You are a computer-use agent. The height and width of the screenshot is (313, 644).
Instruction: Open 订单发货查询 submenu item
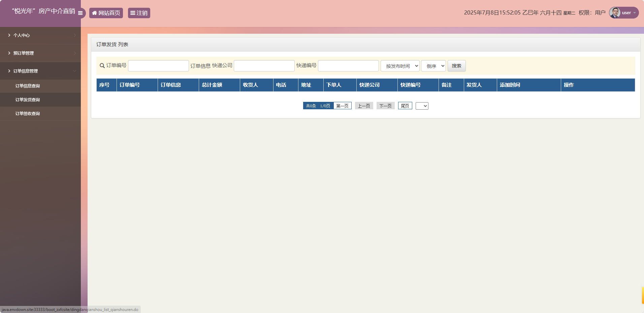tap(40, 100)
